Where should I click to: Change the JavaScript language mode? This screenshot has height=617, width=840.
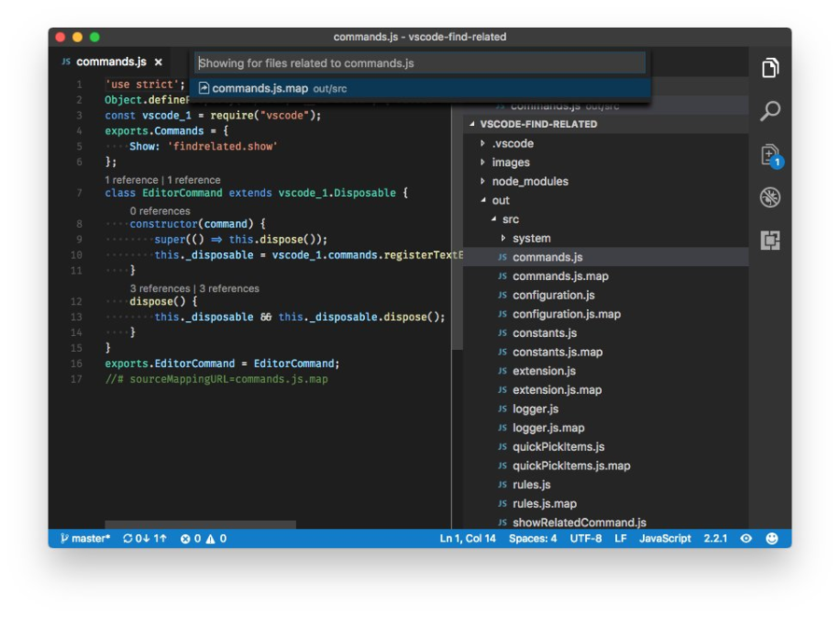point(665,539)
